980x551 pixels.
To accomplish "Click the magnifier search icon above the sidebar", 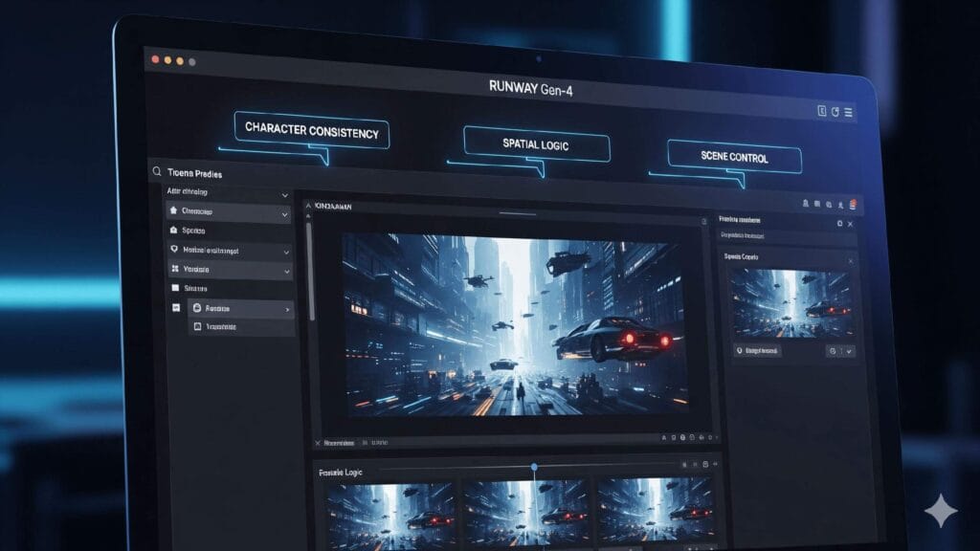I will coord(156,171).
